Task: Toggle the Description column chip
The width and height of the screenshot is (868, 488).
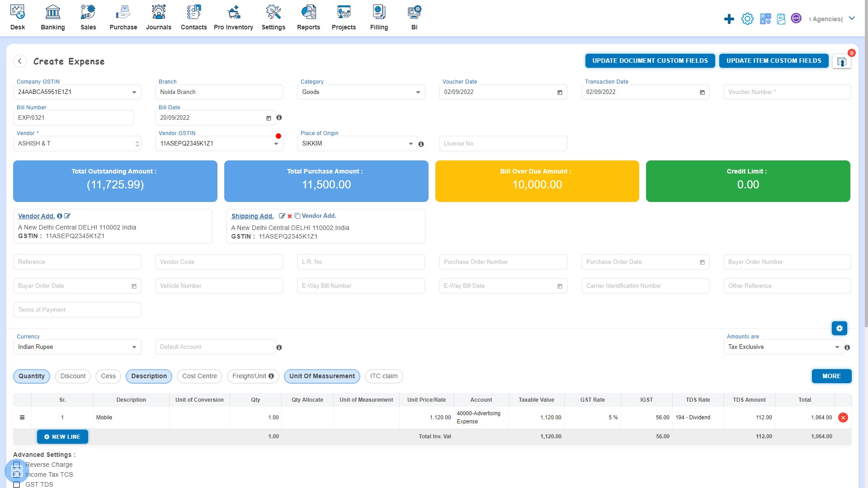Action: pos(149,376)
